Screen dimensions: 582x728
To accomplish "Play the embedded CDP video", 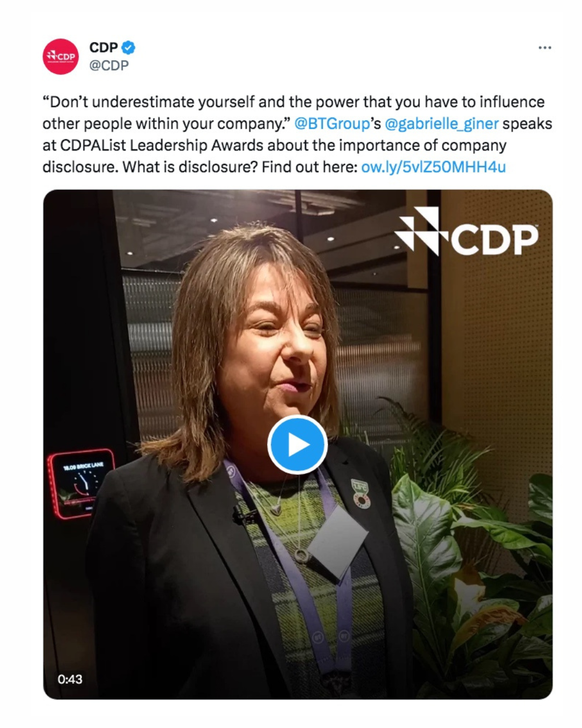I will coord(297,445).
